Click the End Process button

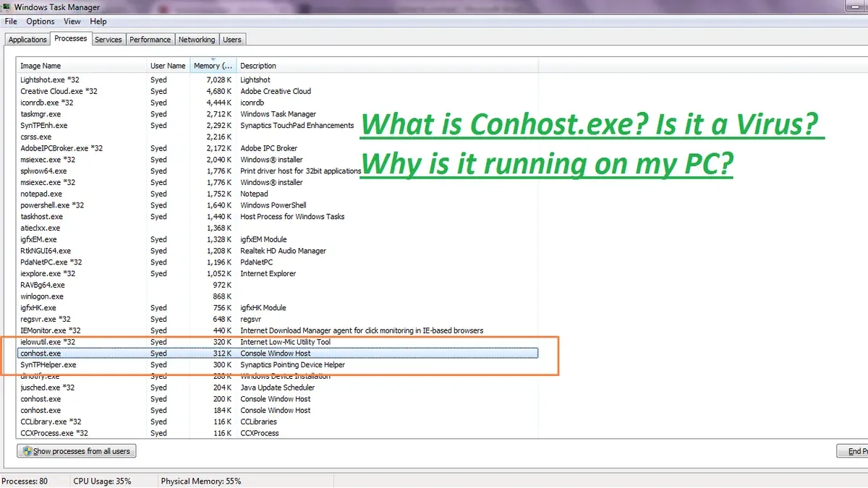click(852, 451)
